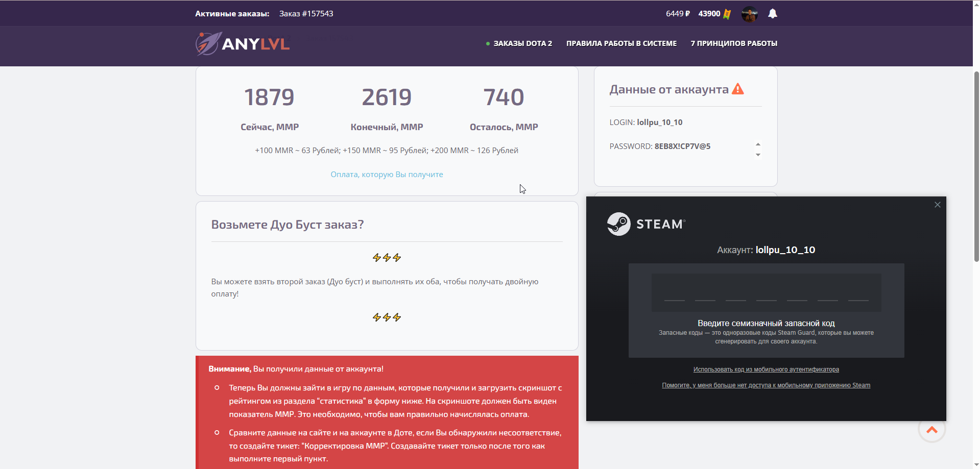Click remaining MMR value 740
The height and width of the screenshot is (469, 980).
tap(504, 97)
